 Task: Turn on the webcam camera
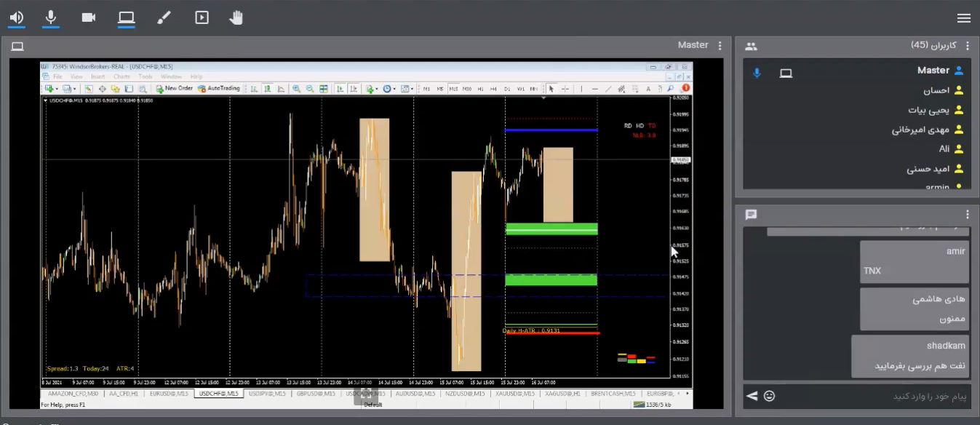pyautogui.click(x=89, y=17)
